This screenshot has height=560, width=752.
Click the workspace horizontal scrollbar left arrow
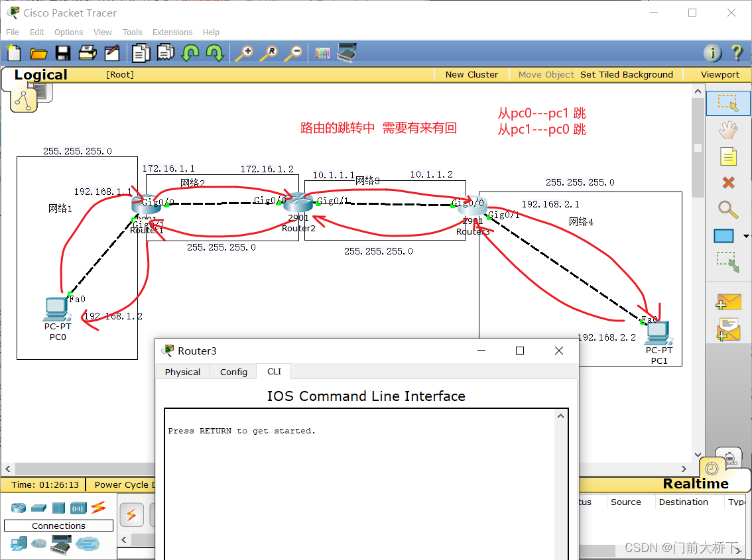click(8, 469)
